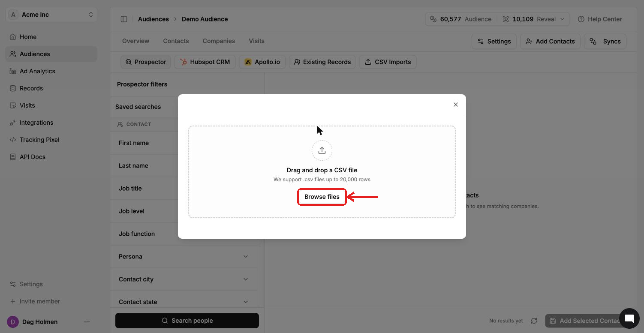Image resolution: width=644 pixels, height=333 pixels.
Task: Close the CSV upload dialog
Action: point(456,105)
